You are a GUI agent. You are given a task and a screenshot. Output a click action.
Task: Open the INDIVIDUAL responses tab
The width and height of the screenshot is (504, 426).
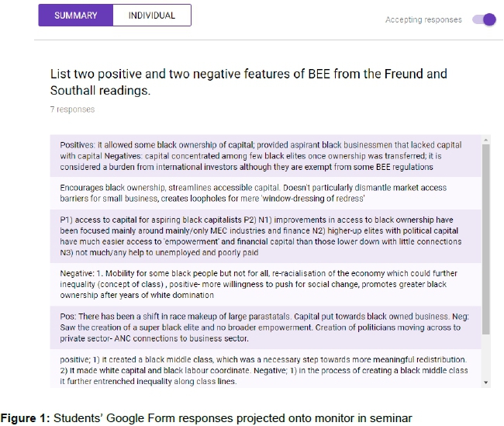(152, 15)
